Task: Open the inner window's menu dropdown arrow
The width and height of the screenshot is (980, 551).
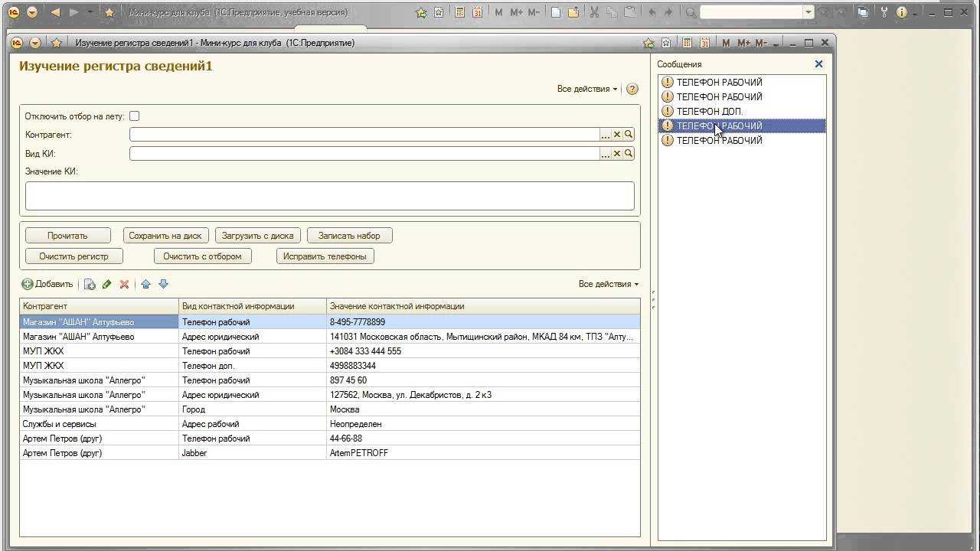Action: (x=36, y=43)
